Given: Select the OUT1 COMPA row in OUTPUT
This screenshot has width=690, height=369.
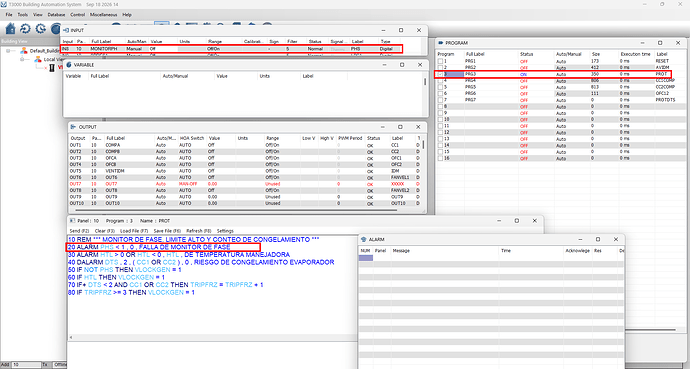Looking at the screenshot, I should coord(245,145).
